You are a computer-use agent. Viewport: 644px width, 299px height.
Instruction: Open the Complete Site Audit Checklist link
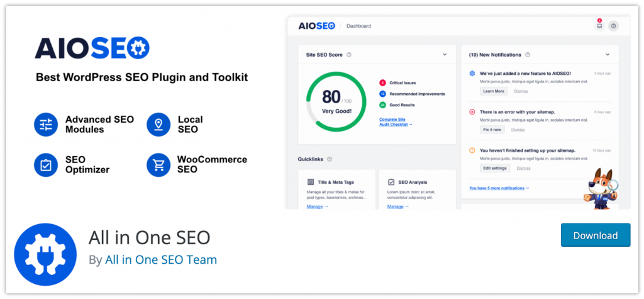(x=396, y=121)
